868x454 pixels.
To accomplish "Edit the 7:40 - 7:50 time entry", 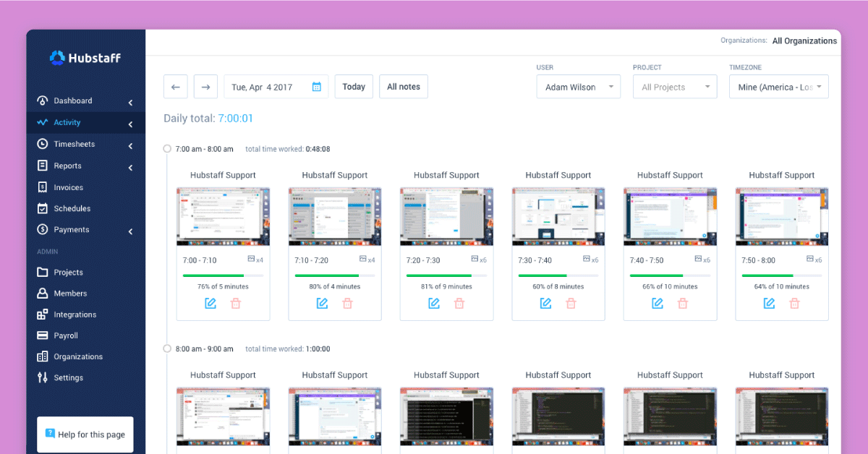I will coord(658,304).
